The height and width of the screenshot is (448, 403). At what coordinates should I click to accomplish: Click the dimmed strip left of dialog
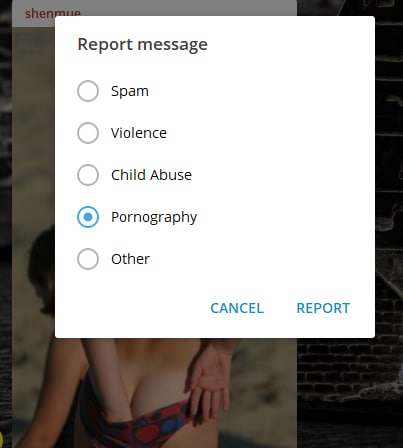(x=33, y=200)
